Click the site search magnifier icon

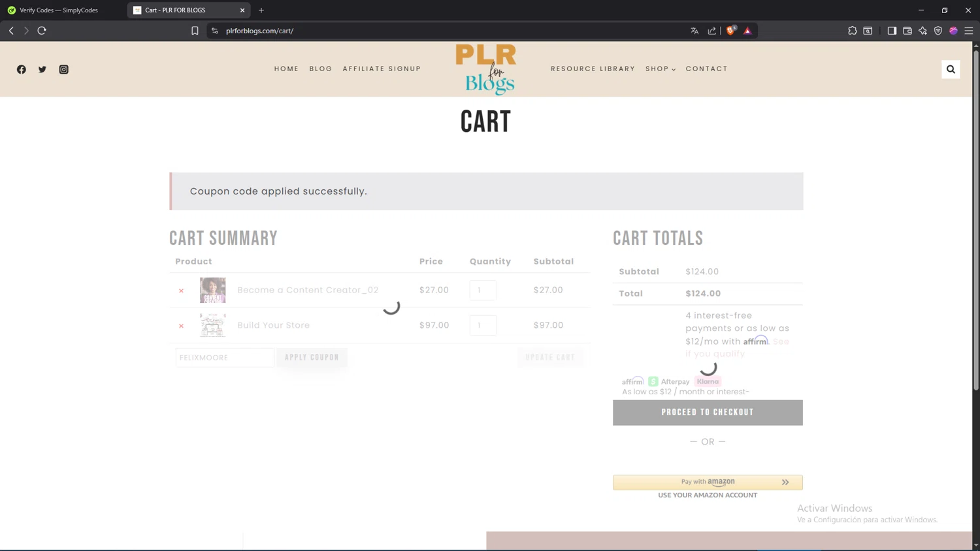pyautogui.click(x=951, y=69)
